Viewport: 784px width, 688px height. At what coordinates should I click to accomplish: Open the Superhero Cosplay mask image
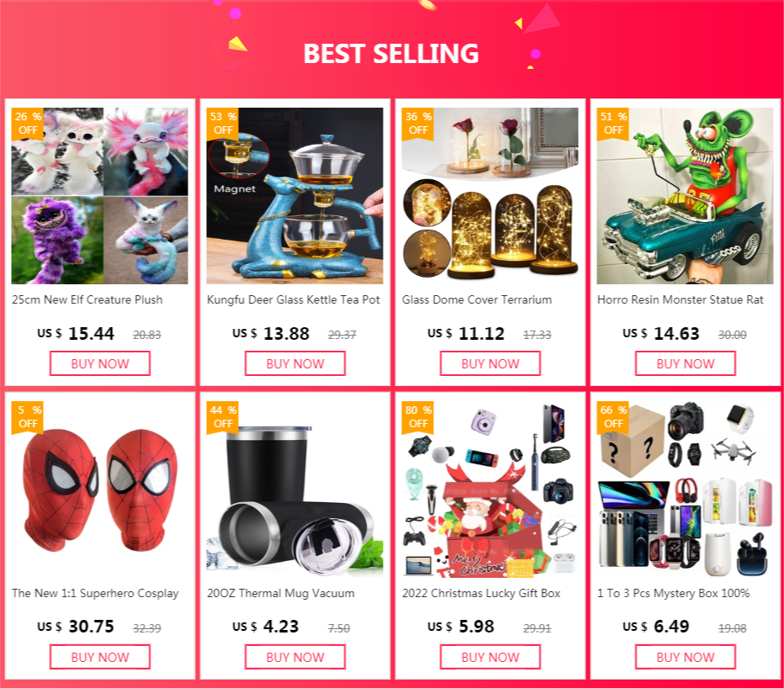click(100, 490)
